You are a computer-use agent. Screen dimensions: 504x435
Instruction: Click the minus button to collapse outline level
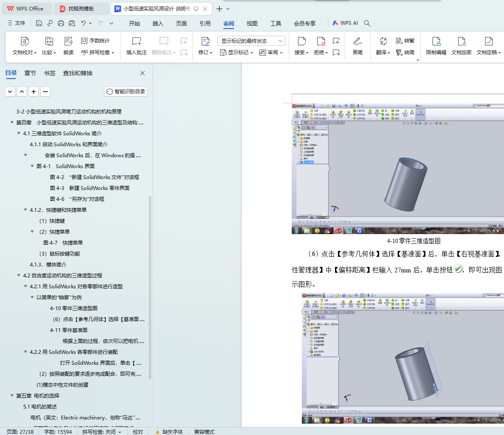(45, 92)
